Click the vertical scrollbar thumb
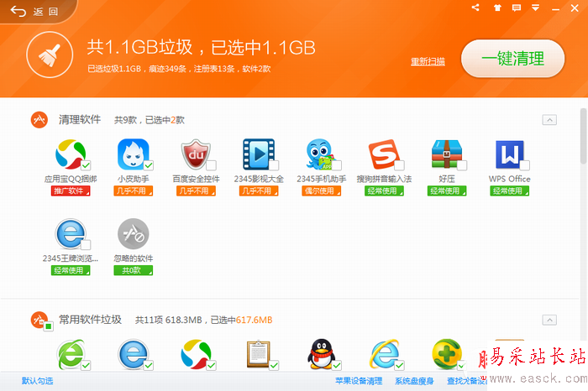Image resolution: width=588 pixels, height=391 pixels. click(x=583, y=136)
